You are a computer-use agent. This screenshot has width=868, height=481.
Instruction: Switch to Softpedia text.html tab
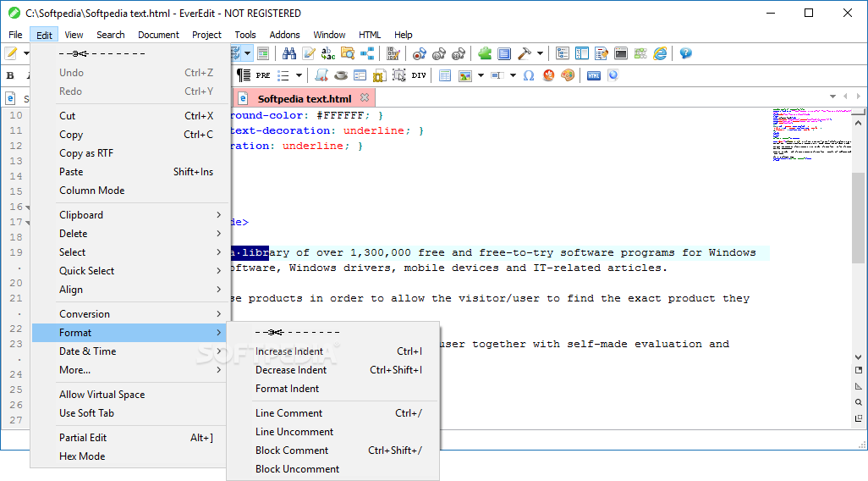(x=305, y=98)
